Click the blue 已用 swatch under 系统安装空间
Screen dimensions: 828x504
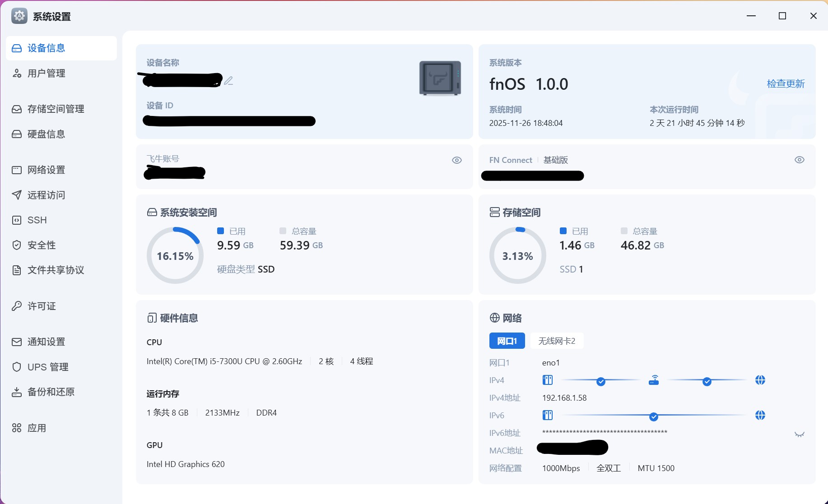221,231
